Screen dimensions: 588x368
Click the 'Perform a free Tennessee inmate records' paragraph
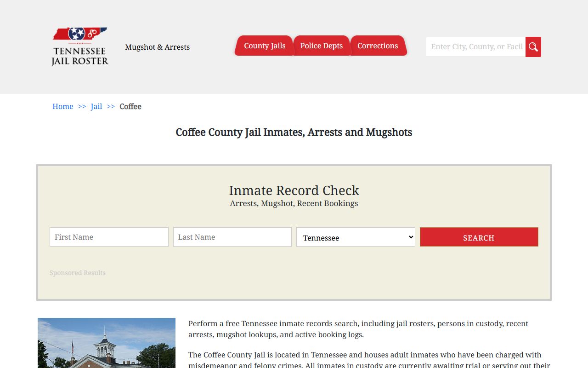358,329
